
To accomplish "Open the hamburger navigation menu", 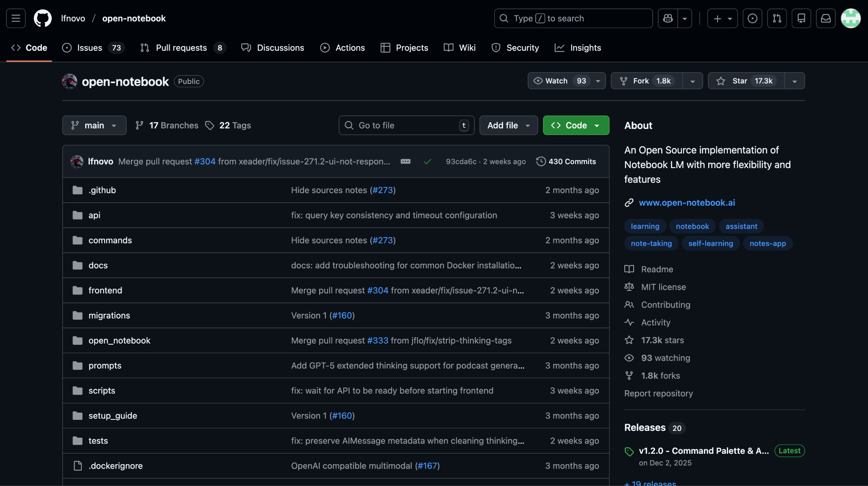I will click(x=16, y=18).
